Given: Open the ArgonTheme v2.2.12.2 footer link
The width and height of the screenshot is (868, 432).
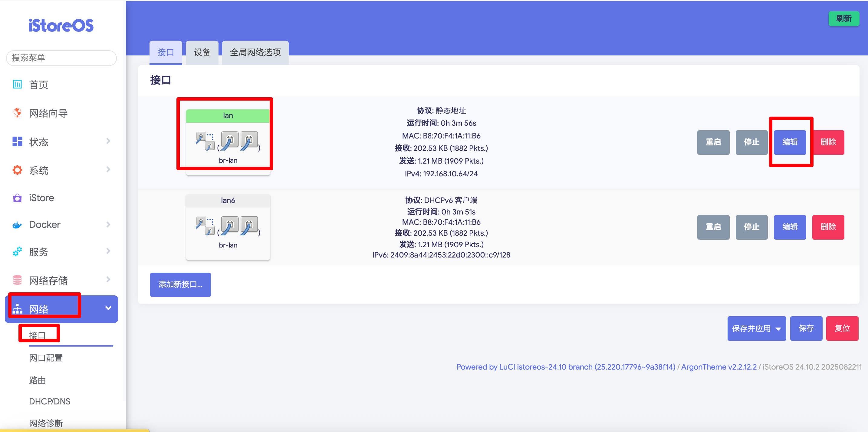Looking at the screenshot, I should coord(718,367).
